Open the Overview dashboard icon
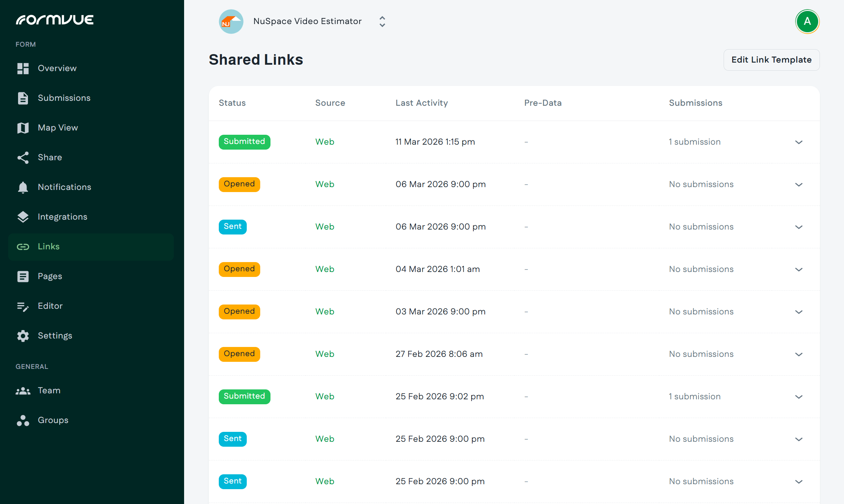Viewport: 844px width, 504px height. 23,68
